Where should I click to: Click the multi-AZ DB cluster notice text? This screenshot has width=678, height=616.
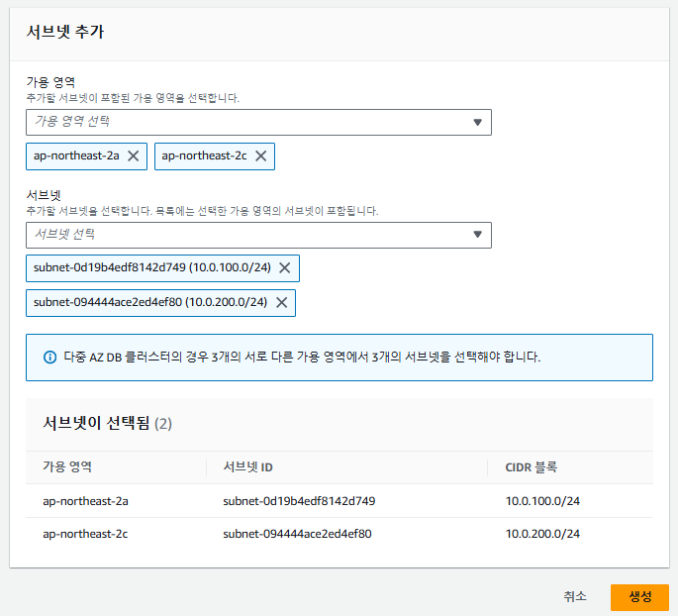pyautogui.click(x=302, y=358)
